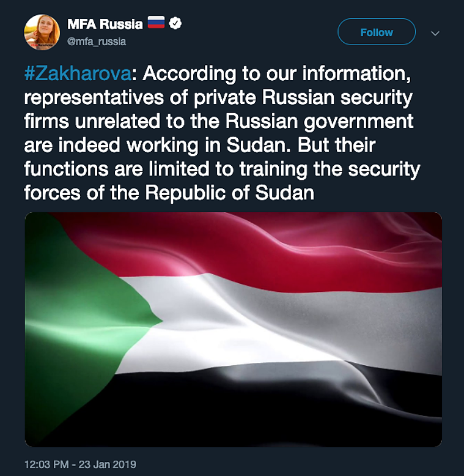Open the MFA Russia profile avatar
Viewport: 464px width, 476px height.
point(42,32)
